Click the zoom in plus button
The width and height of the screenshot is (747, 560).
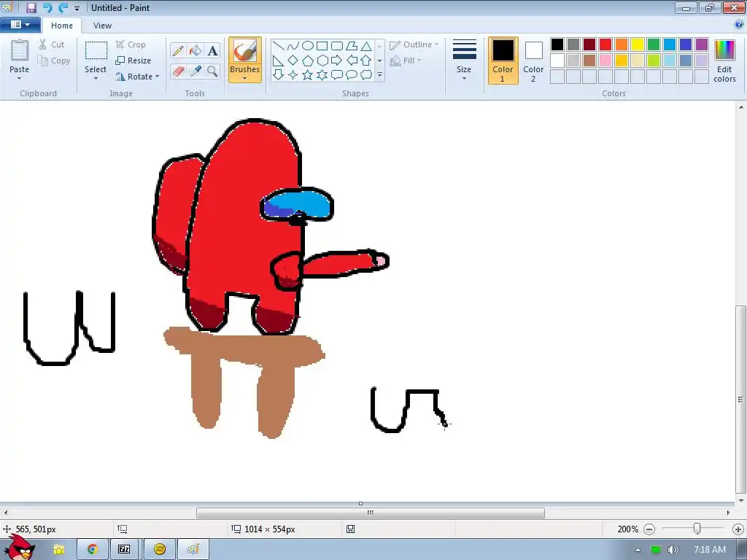(738, 529)
